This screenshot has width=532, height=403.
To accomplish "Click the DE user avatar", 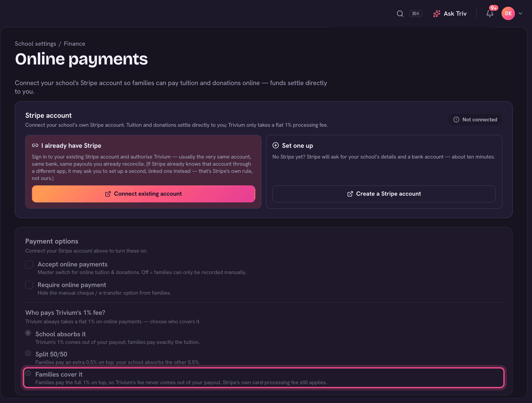I will click(508, 13).
